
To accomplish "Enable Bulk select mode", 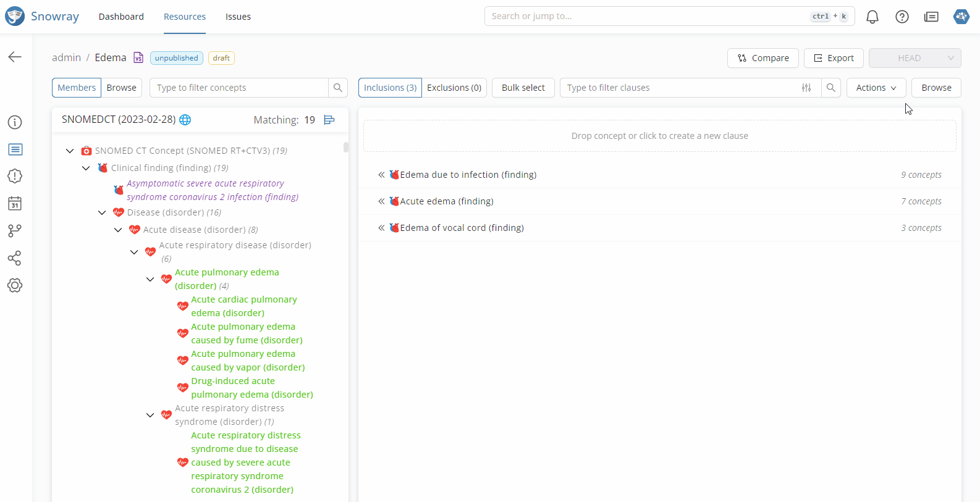I will [x=523, y=88].
